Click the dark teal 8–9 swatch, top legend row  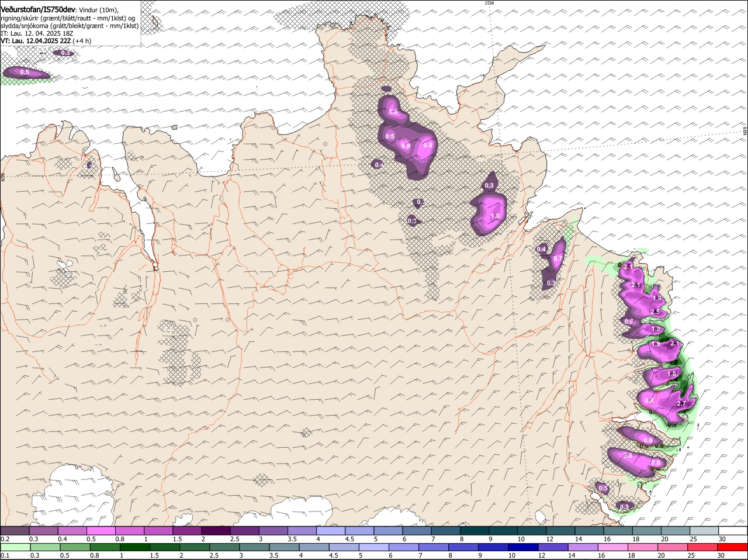coord(474,531)
